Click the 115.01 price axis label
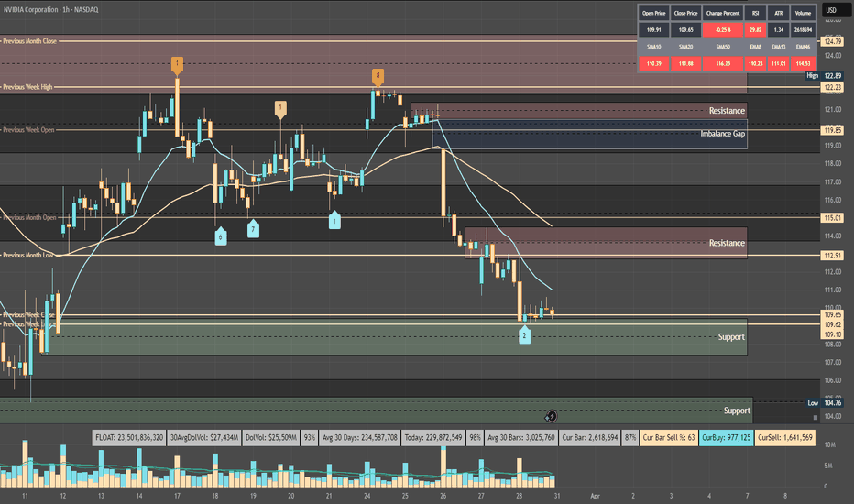The image size is (854, 504). pyautogui.click(x=832, y=218)
